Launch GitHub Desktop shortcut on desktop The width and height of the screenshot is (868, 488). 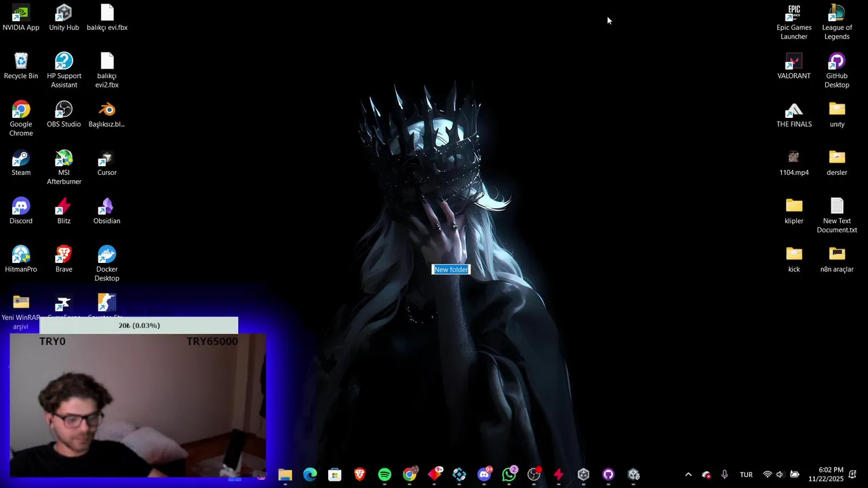tap(837, 70)
